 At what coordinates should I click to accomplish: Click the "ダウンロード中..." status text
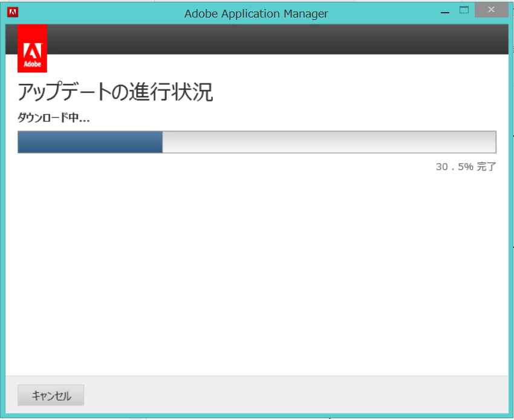tap(53, 118)
